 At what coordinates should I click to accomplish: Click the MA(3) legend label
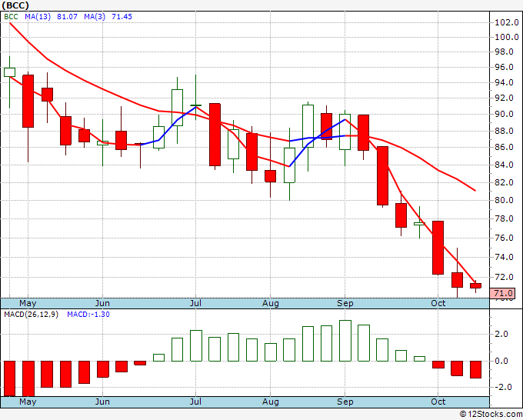click(x=95, y=17)
